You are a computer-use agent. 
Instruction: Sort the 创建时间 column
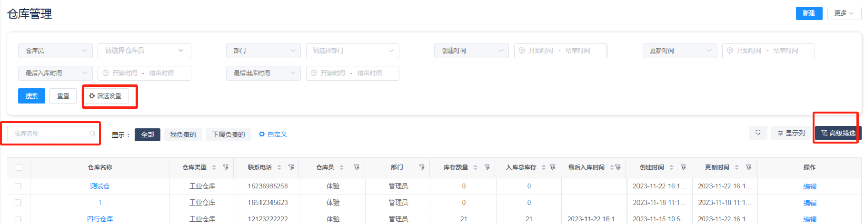tap(671, 167)
